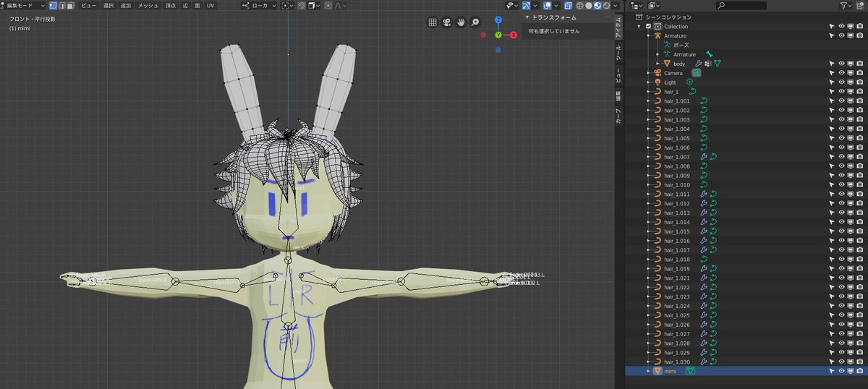Click the zoom magnifier gizmo icon
This screenshot has height=389, width=868.
[x=475, y=22]
